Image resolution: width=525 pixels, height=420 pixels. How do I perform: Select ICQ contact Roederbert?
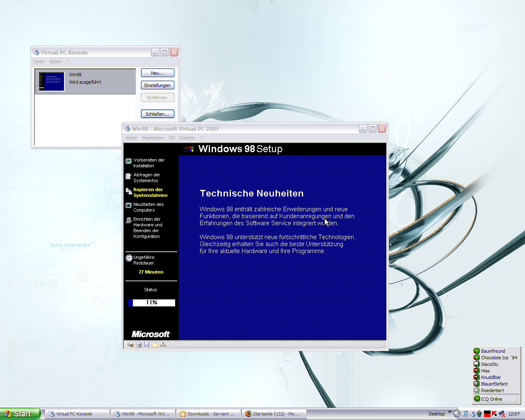click(x=489, y=390)
